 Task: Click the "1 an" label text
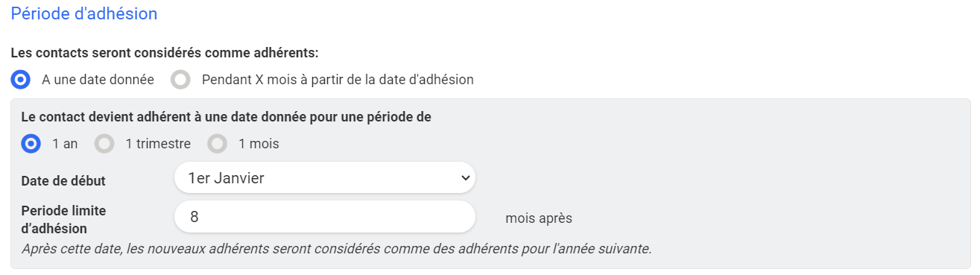pos(65,144)
